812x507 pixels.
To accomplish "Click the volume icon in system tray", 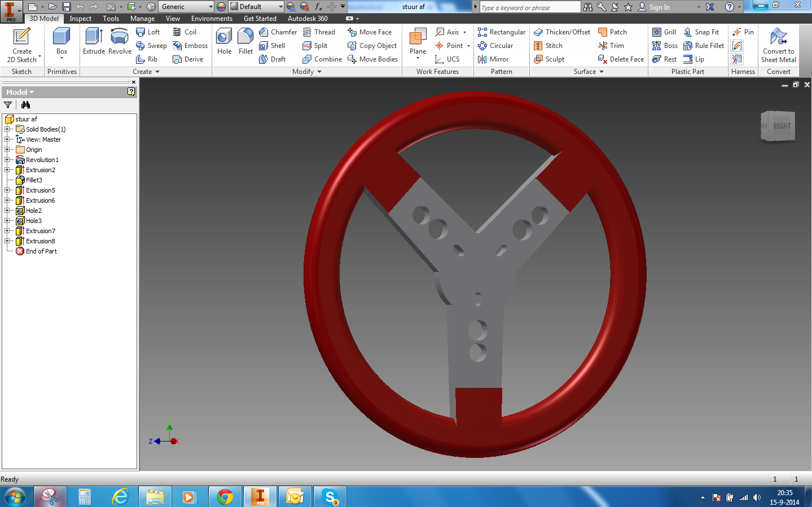I will [x=757, y=497].
